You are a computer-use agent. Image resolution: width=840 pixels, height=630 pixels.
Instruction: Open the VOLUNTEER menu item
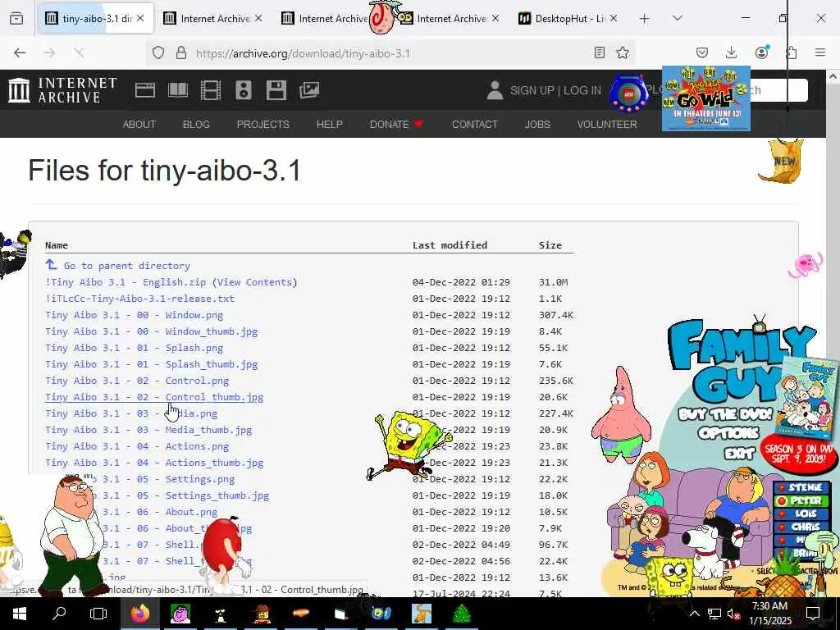(x=607, y=125)
